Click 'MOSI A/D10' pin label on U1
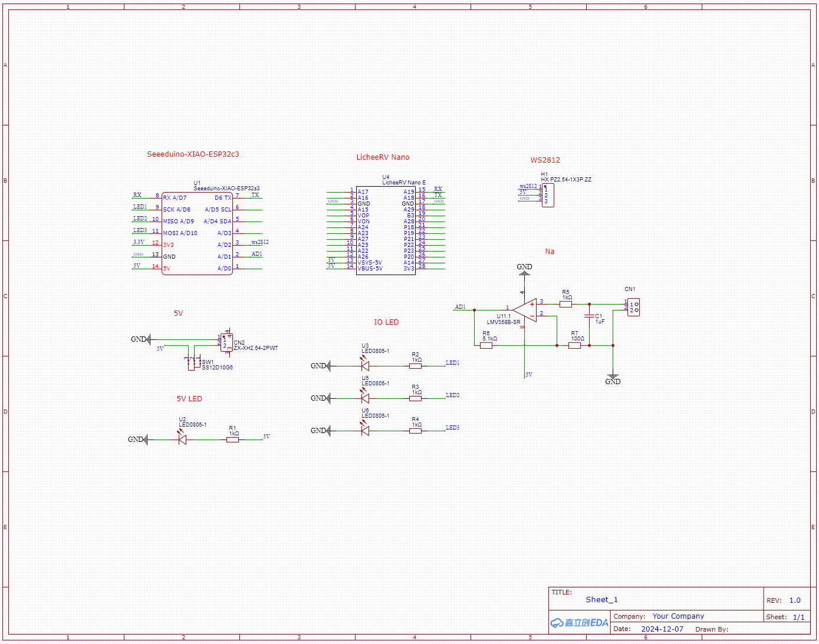This screenshot has height=644, width=819. [180, 233]
